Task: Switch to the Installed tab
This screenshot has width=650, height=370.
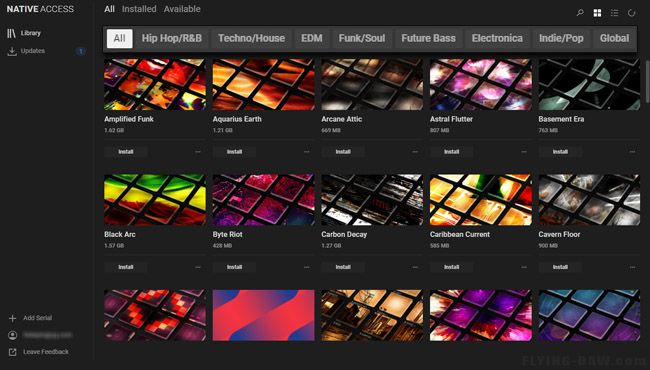Action: tap(139, 9)
